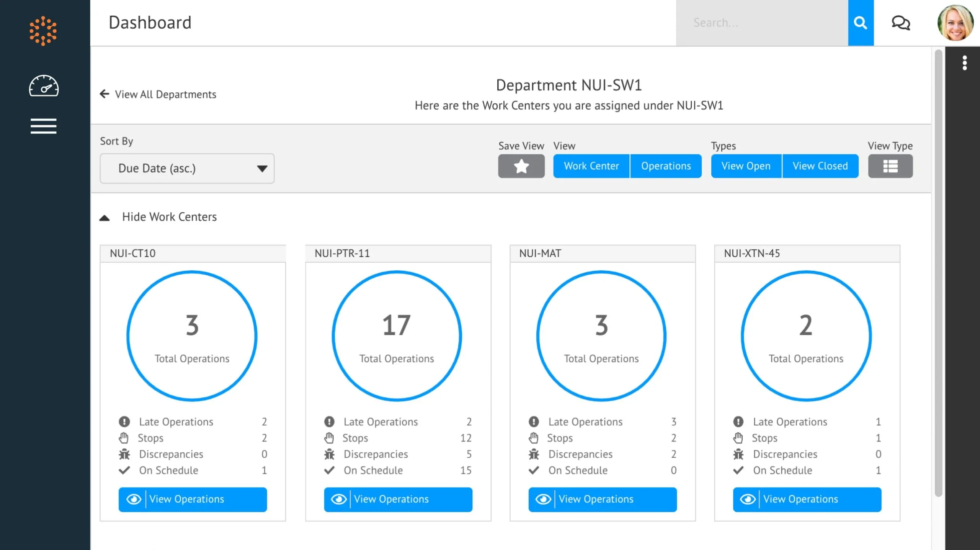Click Stops hand icon in NUI-PTR-11
980x550 pixels.
329,438
